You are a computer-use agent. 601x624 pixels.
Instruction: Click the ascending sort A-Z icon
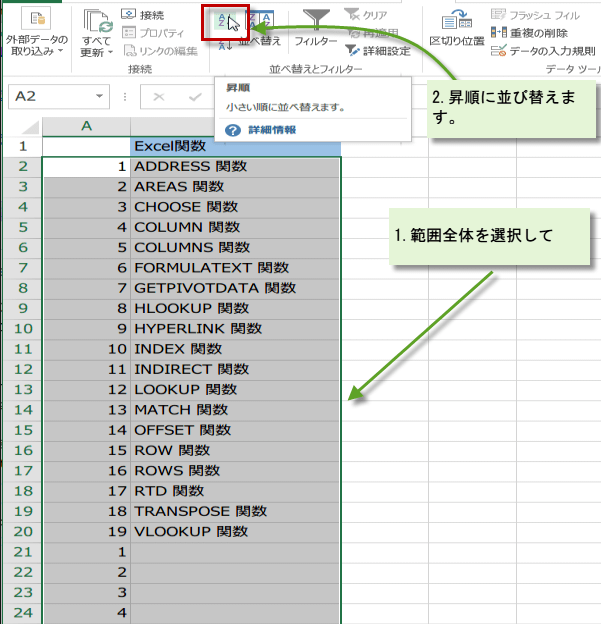point(225,21)
